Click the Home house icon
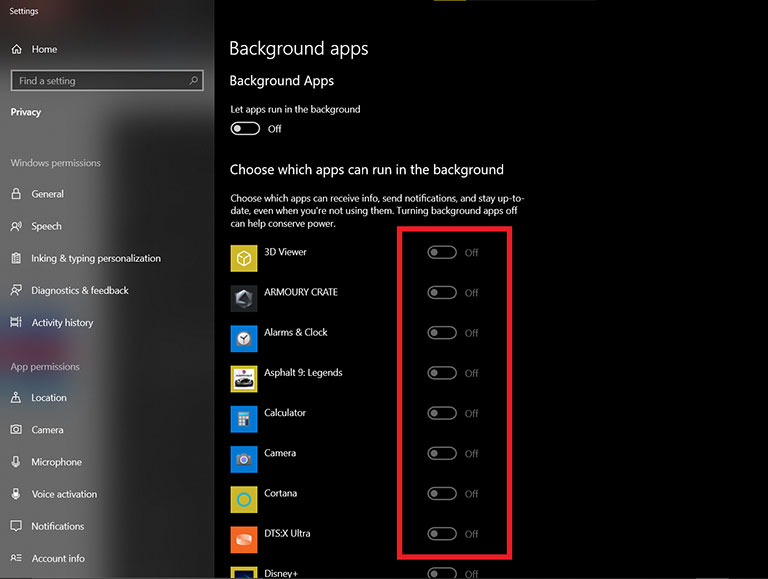The height and width of the screenshot is (579, 768). coord(17,49)
